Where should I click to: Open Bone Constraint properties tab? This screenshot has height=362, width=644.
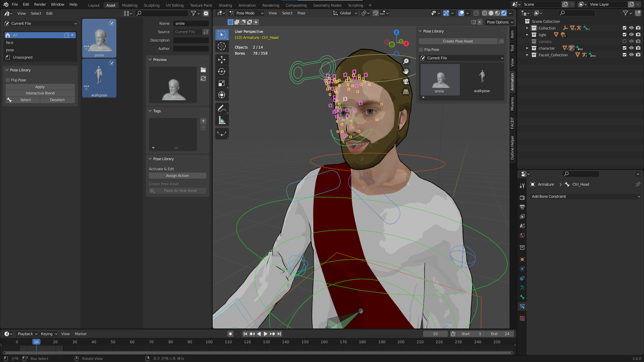coord(522,306)
